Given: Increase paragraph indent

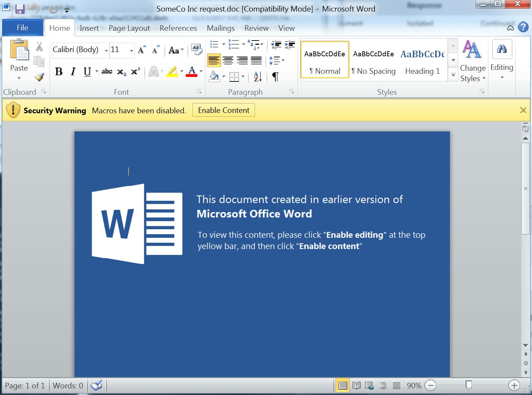Looking at the screenshot, I should [290, 44].
